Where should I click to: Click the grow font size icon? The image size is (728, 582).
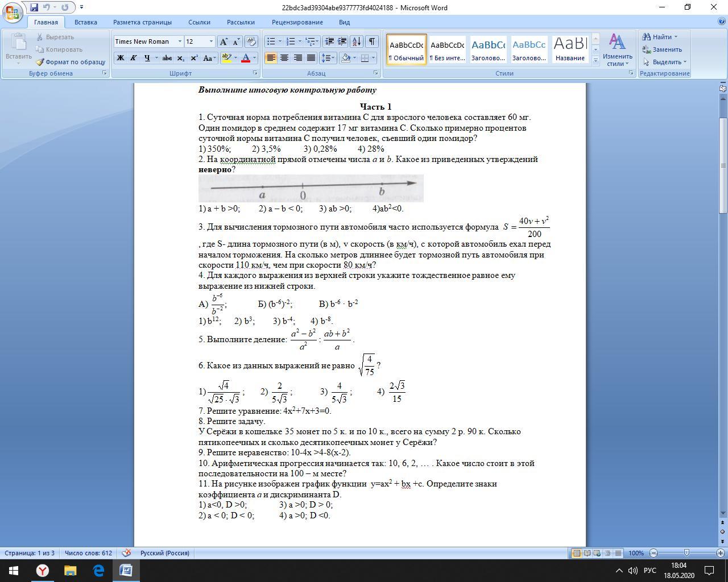coord(224,41)
